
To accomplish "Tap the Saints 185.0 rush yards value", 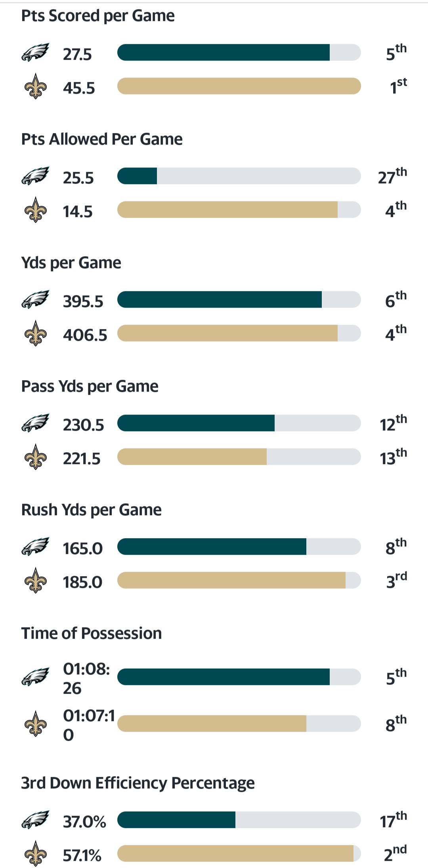I will click(x=82, y=582).
